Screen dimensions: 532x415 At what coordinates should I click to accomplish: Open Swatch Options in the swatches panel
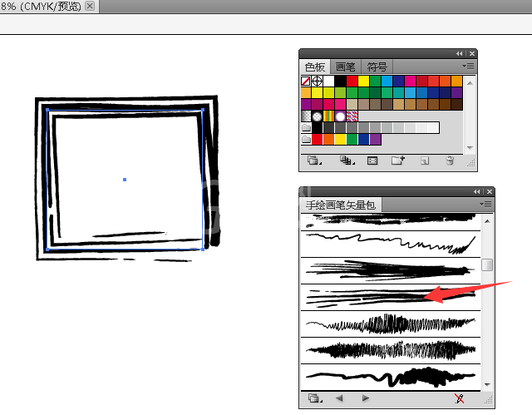(372, 161)
